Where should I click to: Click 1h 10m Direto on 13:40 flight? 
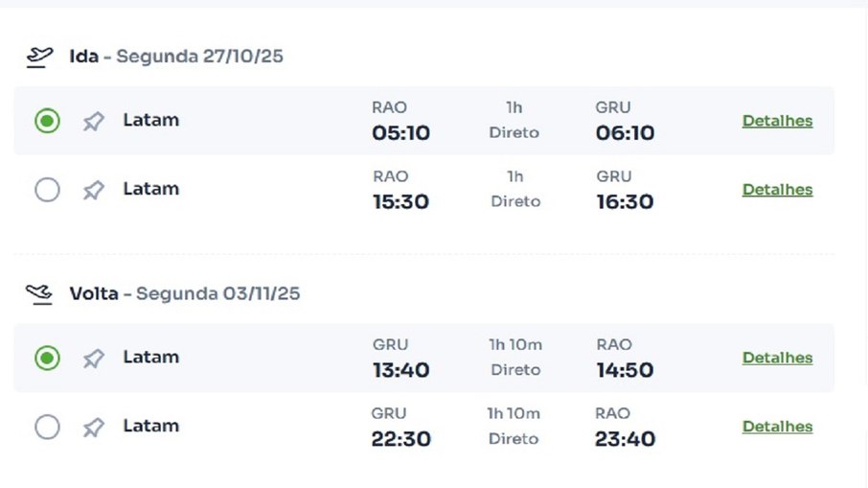point(515,358)
